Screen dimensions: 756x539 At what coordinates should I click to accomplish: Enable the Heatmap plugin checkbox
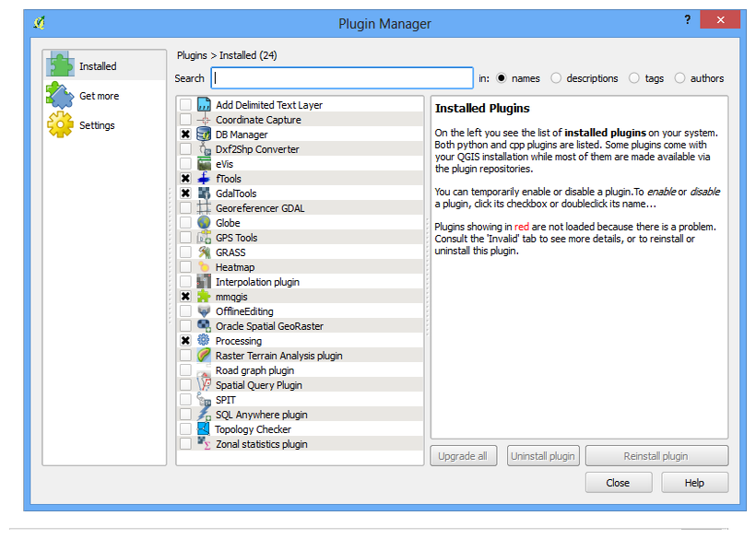tap(185, 267)
